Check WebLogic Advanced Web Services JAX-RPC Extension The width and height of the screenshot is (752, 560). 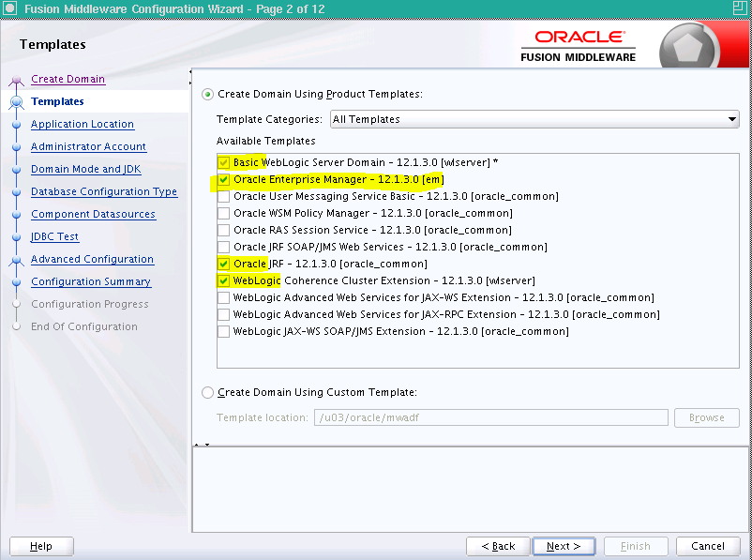pos(223,314)
